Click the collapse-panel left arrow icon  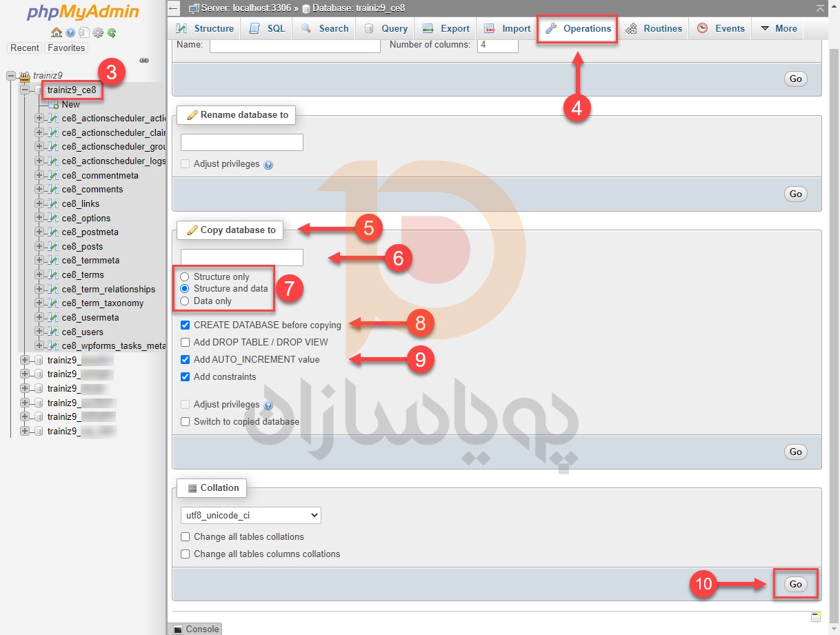point(174,8)
